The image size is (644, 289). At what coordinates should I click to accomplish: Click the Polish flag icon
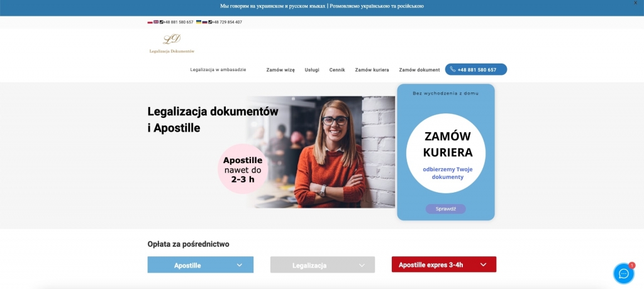click(150, 22)
